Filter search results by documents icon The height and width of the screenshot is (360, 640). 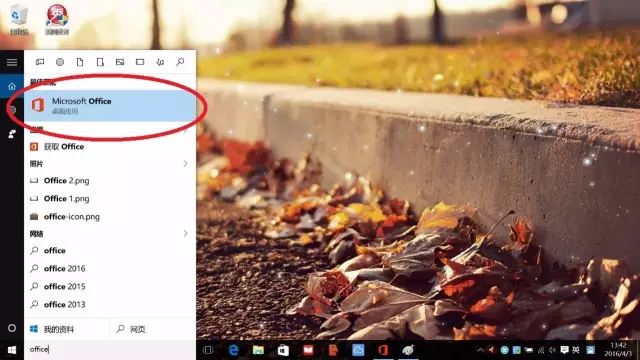80,62
